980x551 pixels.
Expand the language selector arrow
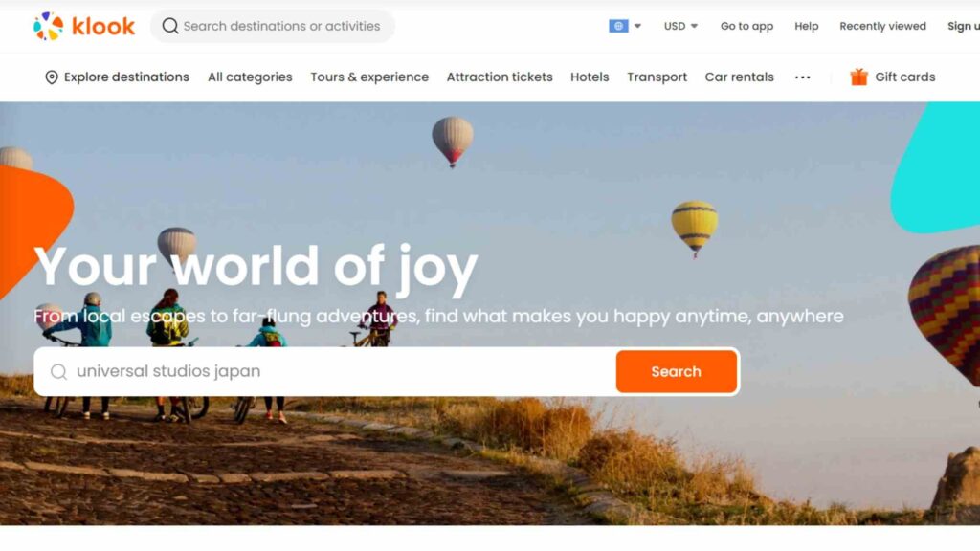point(637,26)
